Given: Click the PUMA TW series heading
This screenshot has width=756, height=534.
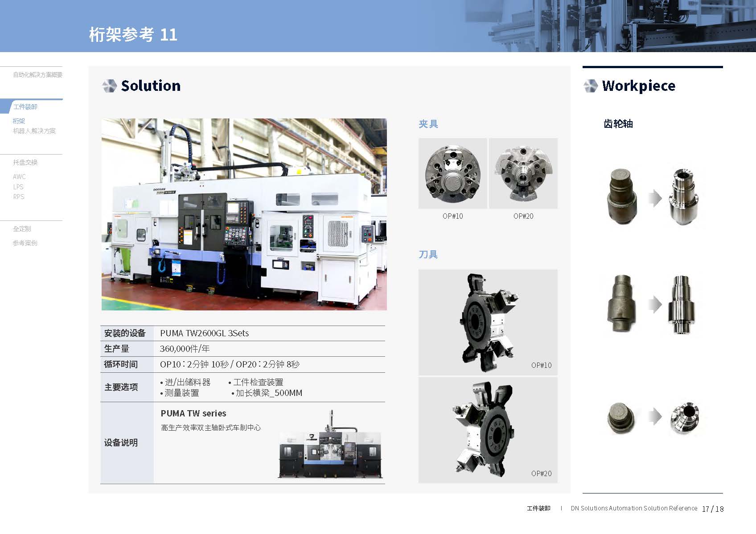Looking at the screenshot, I should click(x=193, y=413).
